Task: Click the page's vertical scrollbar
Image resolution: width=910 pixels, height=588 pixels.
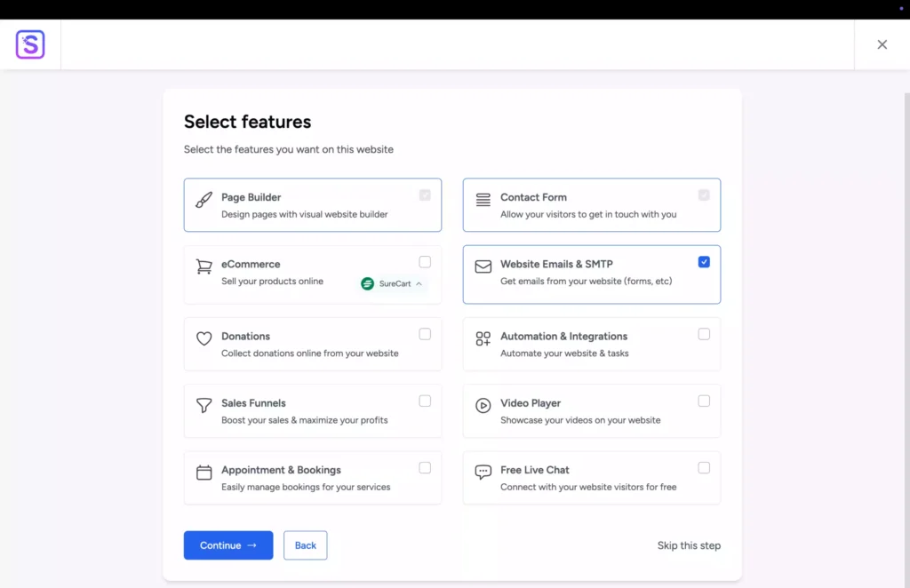Action: 906,339
